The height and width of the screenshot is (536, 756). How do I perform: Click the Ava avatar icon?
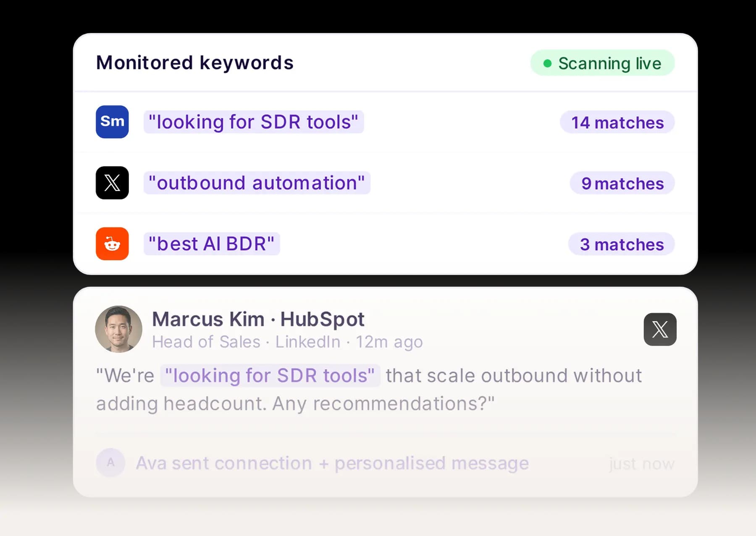coord(110,463)
